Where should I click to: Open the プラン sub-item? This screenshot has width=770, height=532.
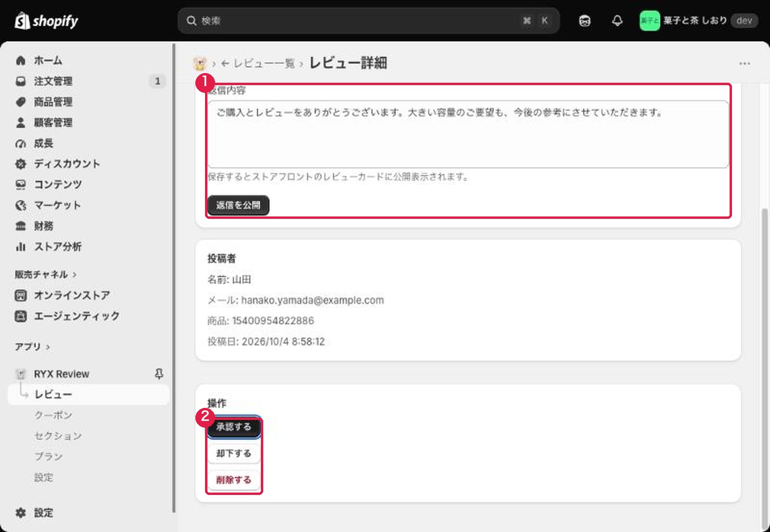click(48, 456)
